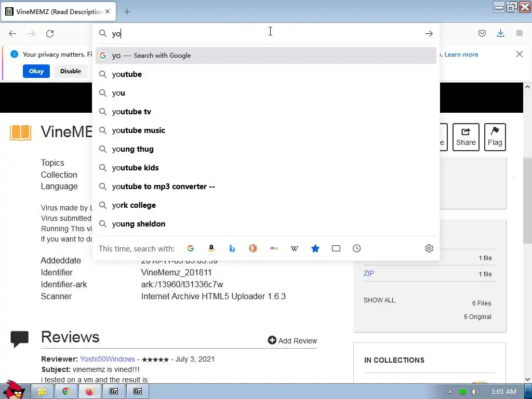Screen dimensions: 532x399
Task: Choose 'youtube to mp3 converter --' suggestion
Action: pos(265,187)
